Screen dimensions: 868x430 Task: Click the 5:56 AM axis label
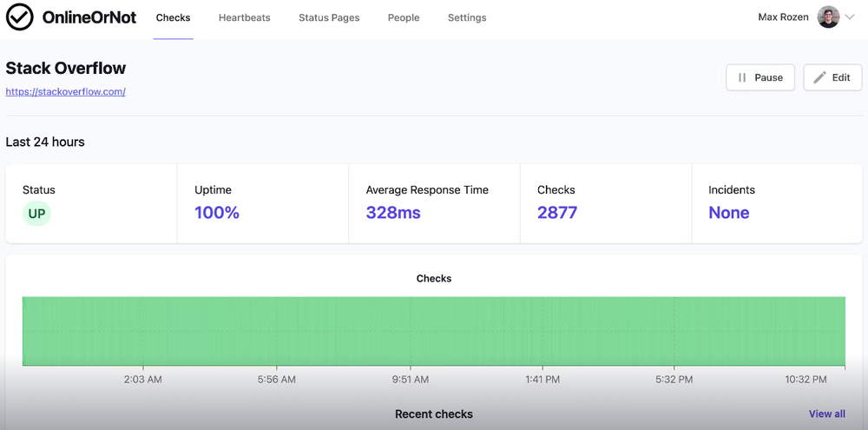[277, 380]
